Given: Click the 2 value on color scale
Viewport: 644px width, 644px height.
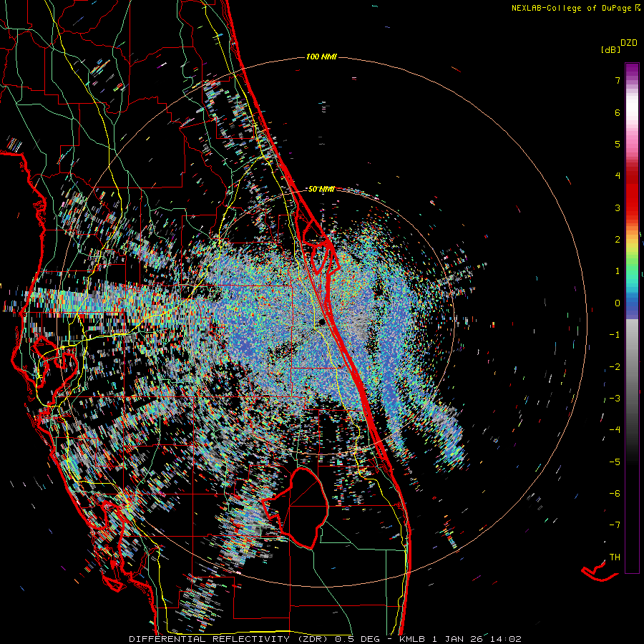Looking at the screenshot, I should tap(618, 240).
